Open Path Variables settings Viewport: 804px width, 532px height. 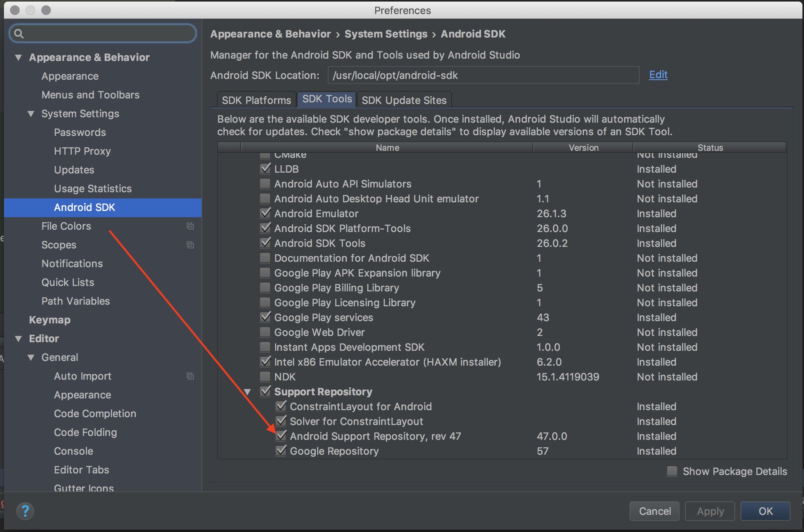coord(75,301)
